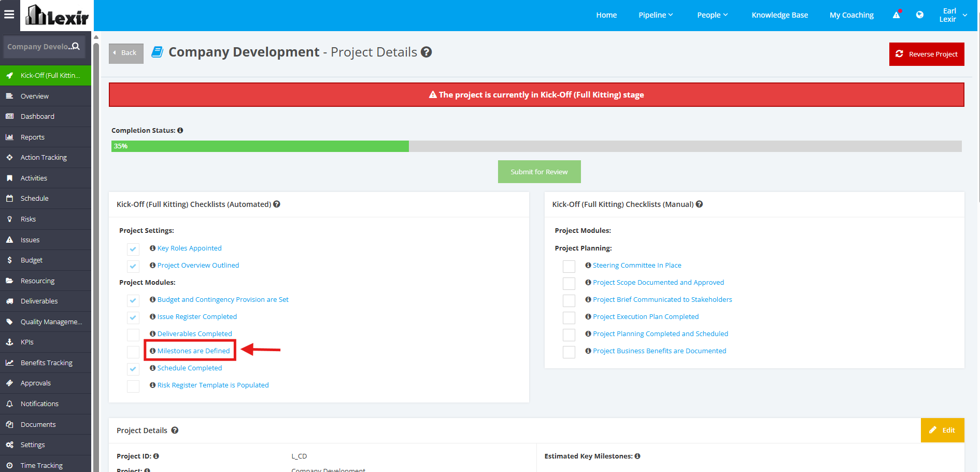Open Time Tracking in the sidebar
This screenshot has height=472, width=980.
46,464
